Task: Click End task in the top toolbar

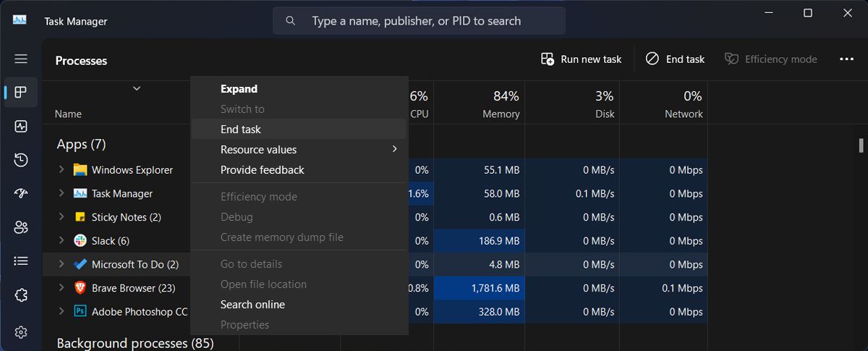Action: click(675, 59)
